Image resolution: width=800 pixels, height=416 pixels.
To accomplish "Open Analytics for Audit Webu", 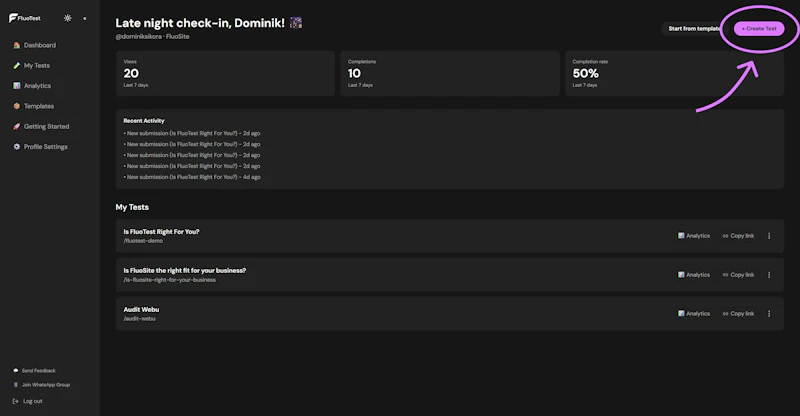I will tap(694, 313).
